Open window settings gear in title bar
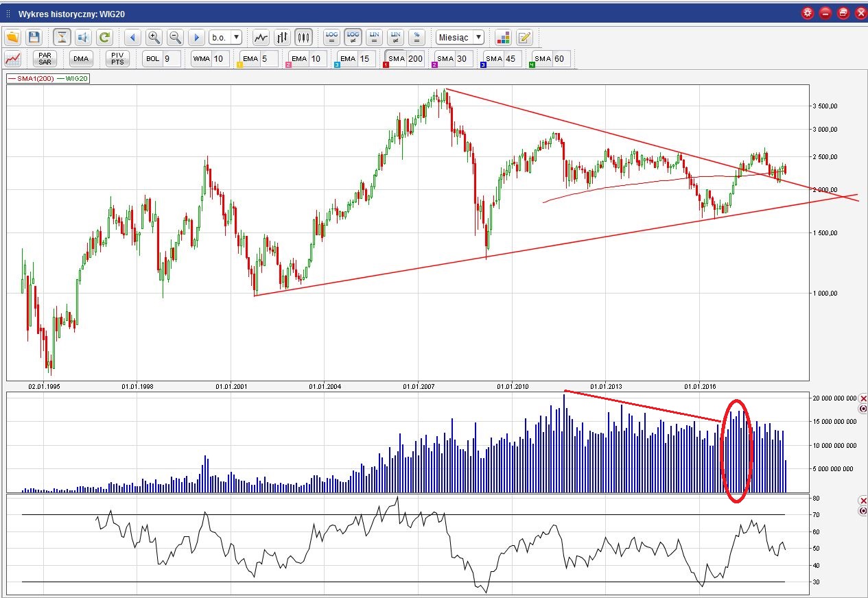 point(808,13)
